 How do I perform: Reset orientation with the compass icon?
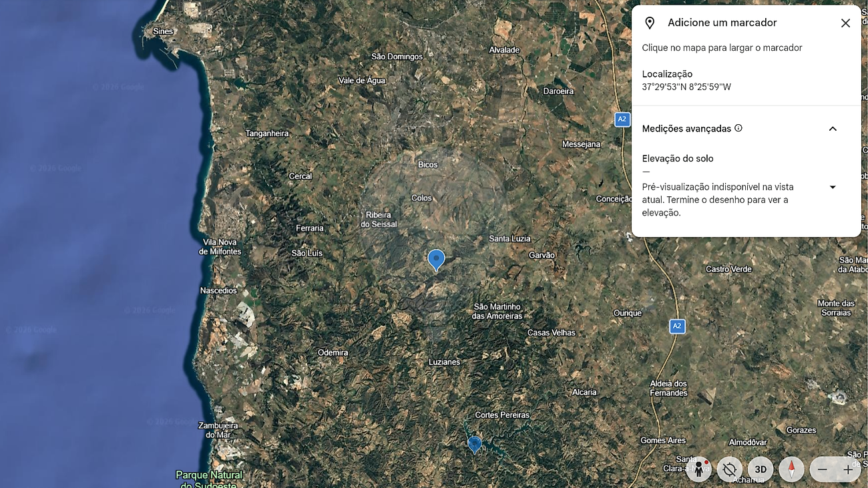(792, 469)
